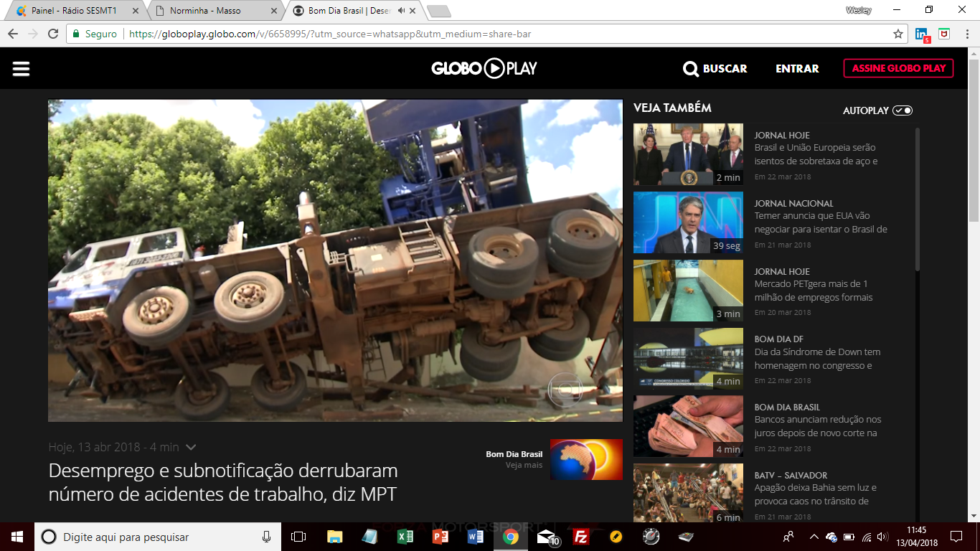The image size is (980, 551).
Task: Mute the Bom Dia Brasil tab audio
Action: [400, 11]
